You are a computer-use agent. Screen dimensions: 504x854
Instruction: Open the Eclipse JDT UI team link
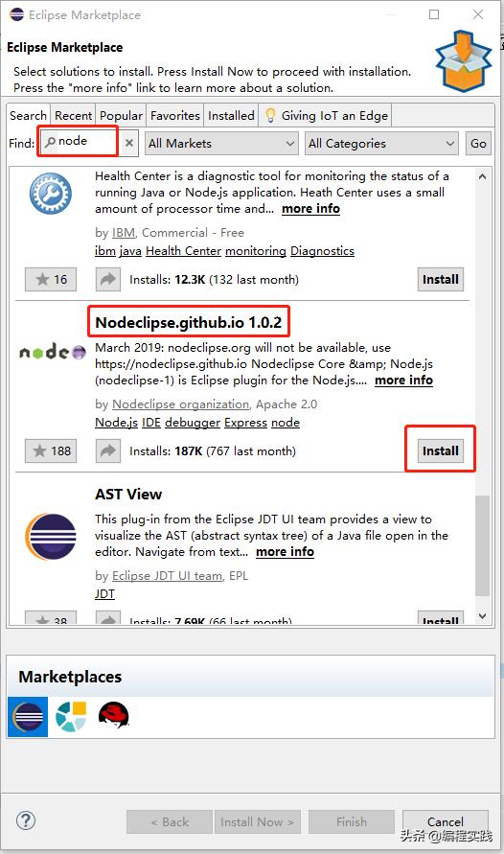point(167,576)
